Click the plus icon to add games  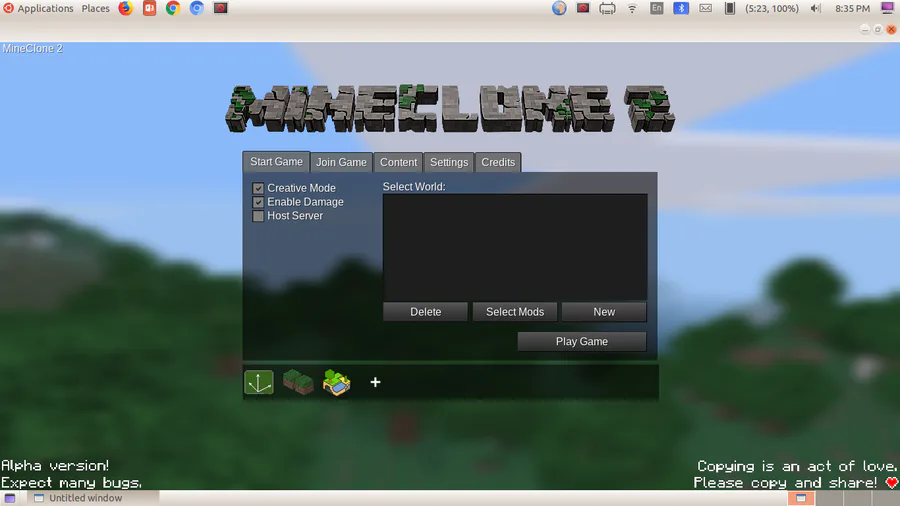(x=375, y=382)
